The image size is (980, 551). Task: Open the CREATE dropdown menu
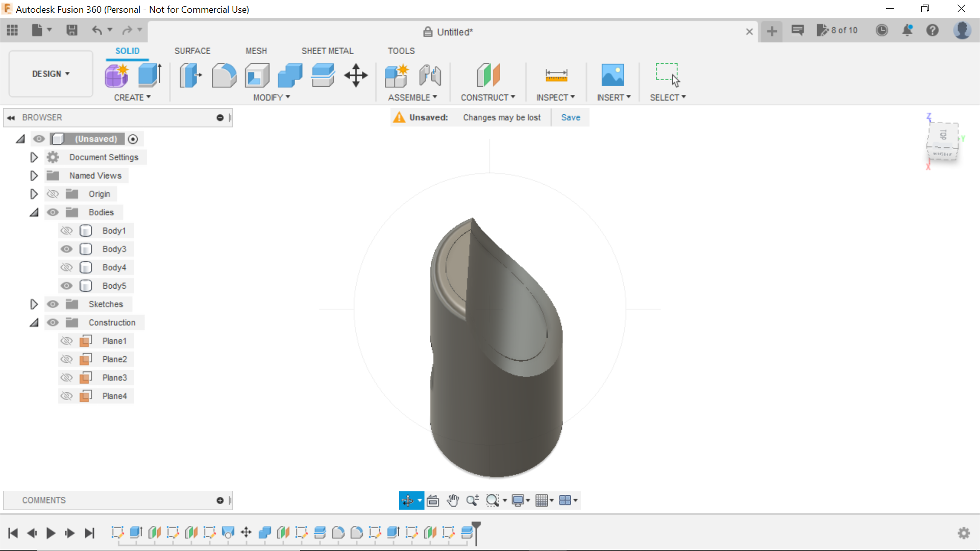(x=132, y=97)
